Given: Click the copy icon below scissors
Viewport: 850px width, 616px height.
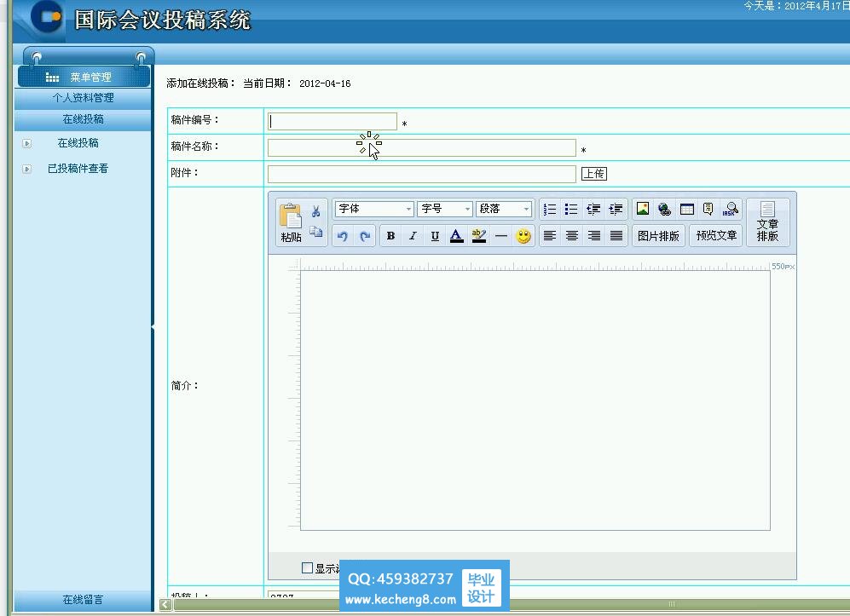Looking at the screenshot, I should (315, 233).
